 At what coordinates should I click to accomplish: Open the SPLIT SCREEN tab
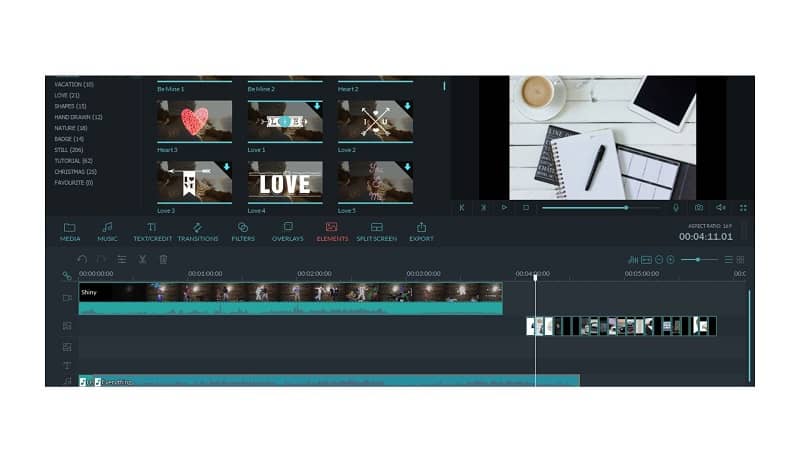(x=377, y=232)
